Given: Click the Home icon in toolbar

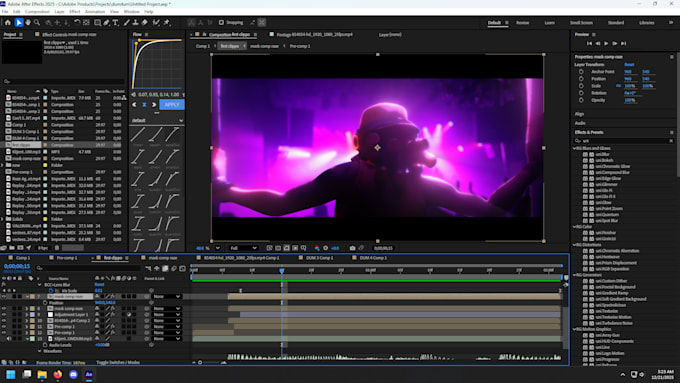Looking at the screenshot, I should coord(7,23).
